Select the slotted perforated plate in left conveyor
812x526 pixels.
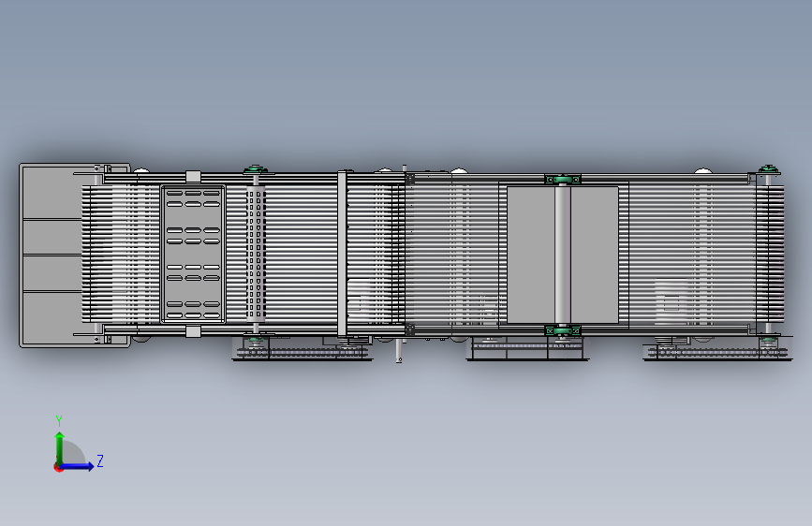[x=193, y=255]
